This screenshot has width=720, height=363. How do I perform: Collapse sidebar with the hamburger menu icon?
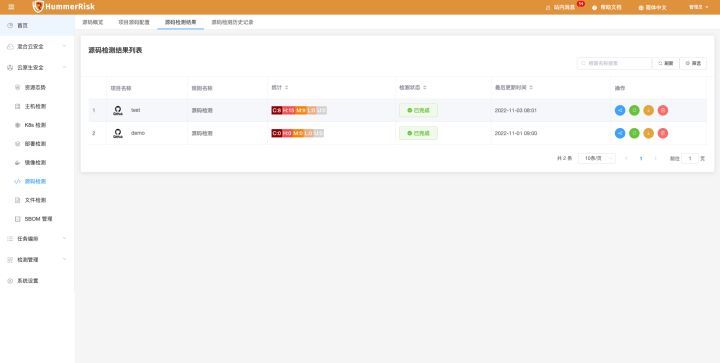[11, 7]
